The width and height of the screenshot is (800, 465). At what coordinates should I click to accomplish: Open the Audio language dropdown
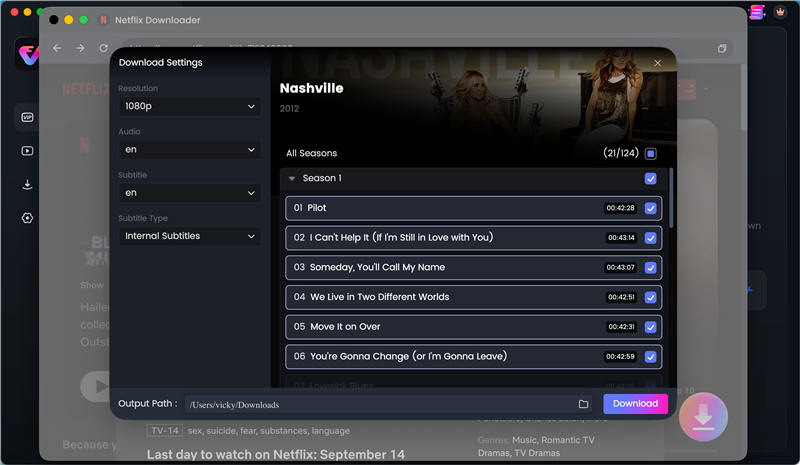190,150
